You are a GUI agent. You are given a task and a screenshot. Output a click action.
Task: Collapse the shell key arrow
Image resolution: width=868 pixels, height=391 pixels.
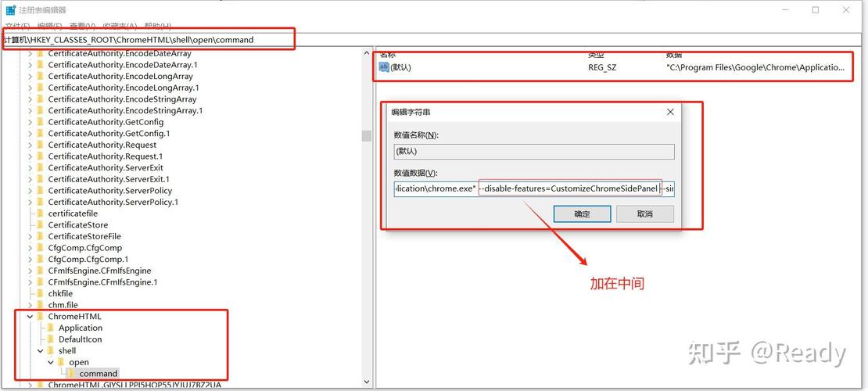[40, 351]
